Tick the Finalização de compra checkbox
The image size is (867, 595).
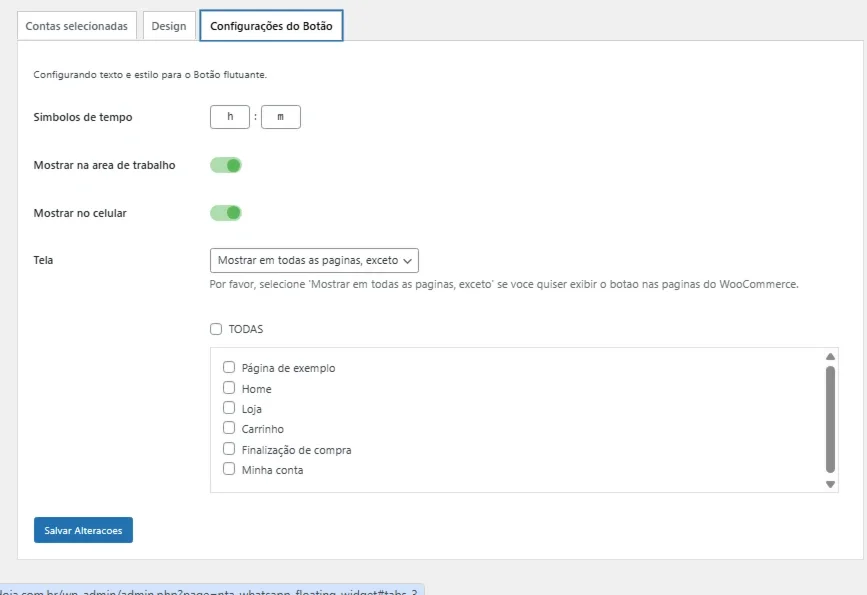pos(229,448)
